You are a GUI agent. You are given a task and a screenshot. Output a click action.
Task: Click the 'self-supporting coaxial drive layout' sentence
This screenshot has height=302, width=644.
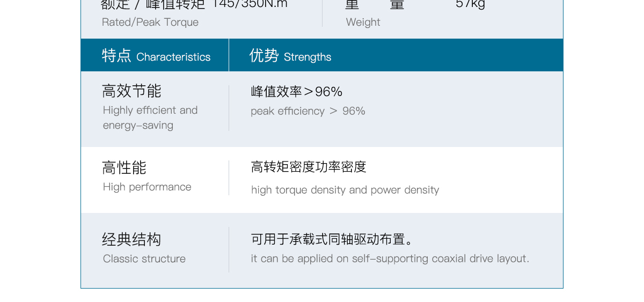pyautogui.click(x=390, y=259)
